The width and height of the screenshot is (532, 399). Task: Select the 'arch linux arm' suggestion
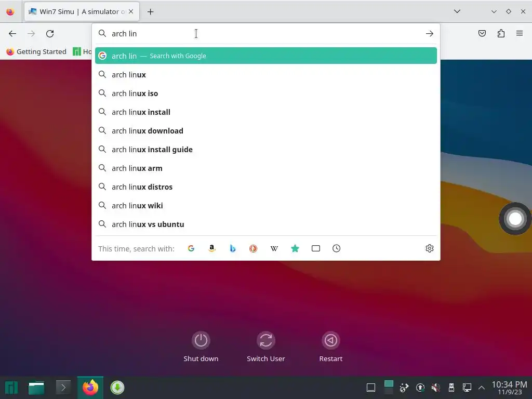tap(265, 168)
